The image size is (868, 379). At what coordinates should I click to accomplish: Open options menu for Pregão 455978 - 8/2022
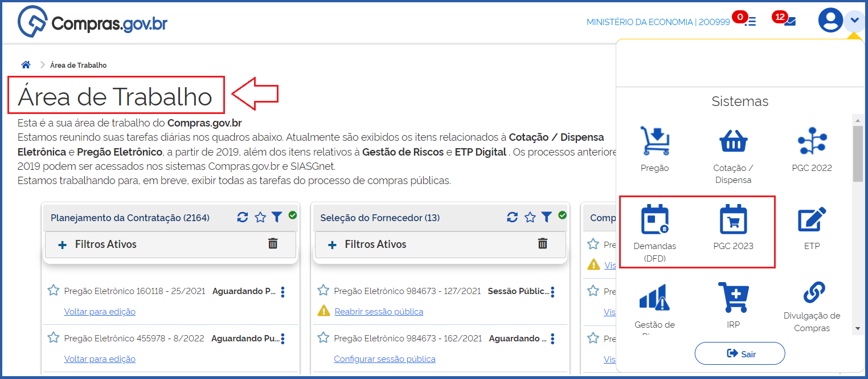282,339
